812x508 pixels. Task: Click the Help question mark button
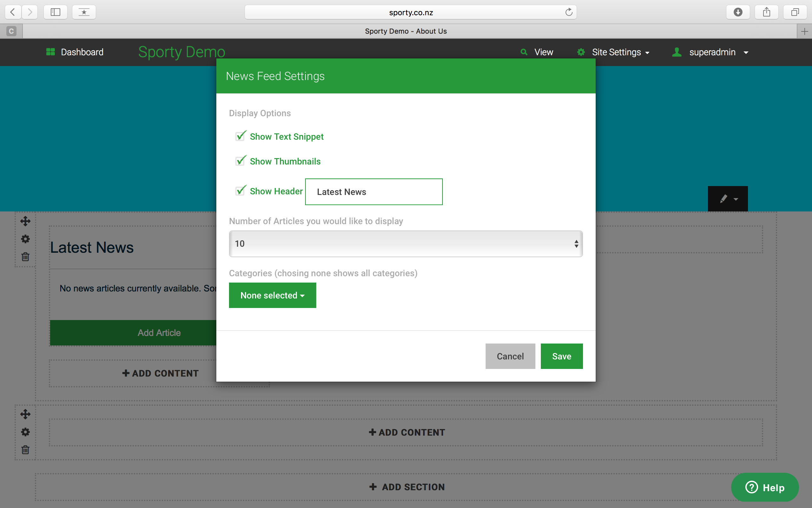tap(765, 487)
